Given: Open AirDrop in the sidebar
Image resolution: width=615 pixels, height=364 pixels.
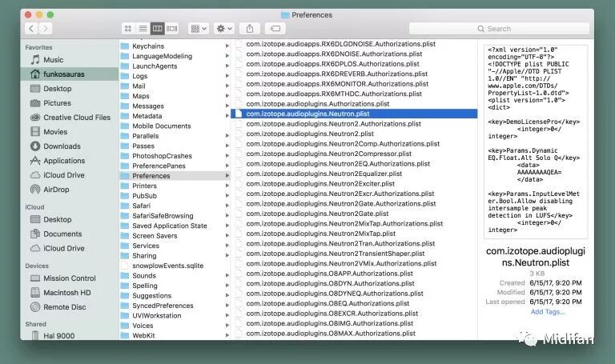Looking at the screenshot, I should (x=70, y=190).
